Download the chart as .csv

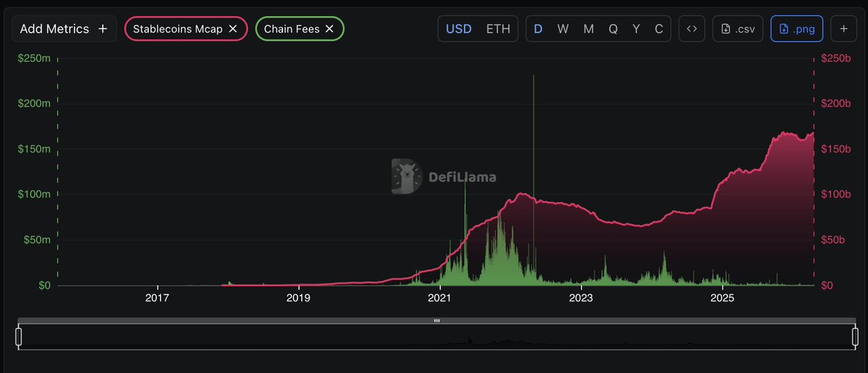point(738,29)
